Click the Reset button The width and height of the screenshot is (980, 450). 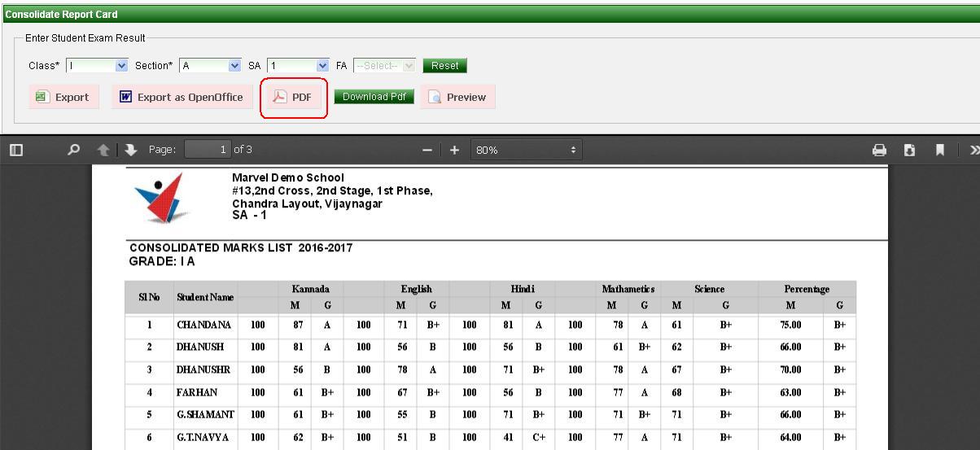pyautogui.click(x=444, y=66)
